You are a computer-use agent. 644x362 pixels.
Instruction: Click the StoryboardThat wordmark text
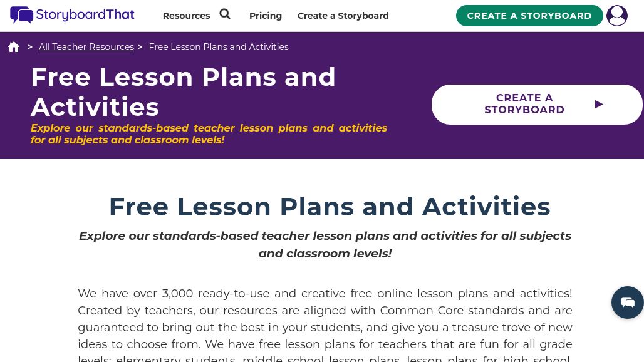coord(85,15)
